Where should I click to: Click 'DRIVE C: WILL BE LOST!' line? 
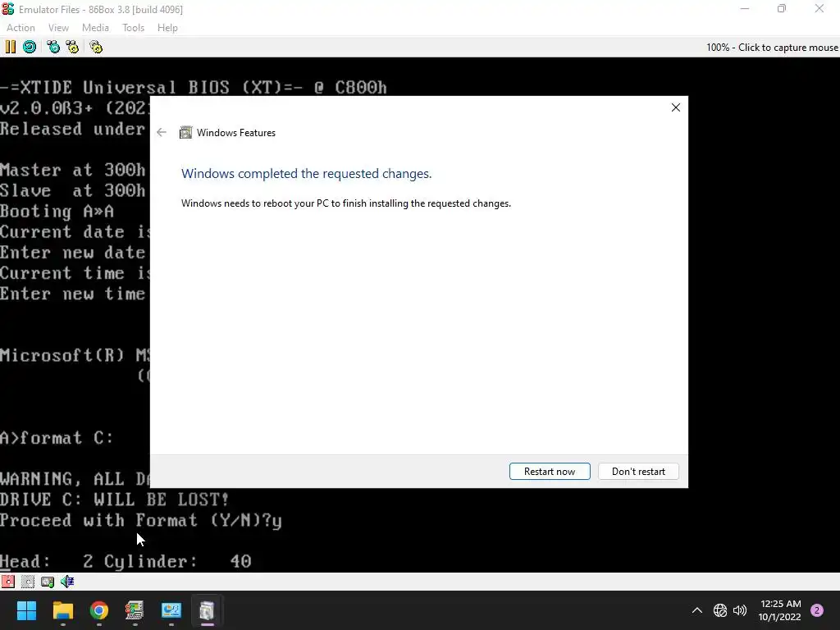pyautogui.click(x=115, y=500)
